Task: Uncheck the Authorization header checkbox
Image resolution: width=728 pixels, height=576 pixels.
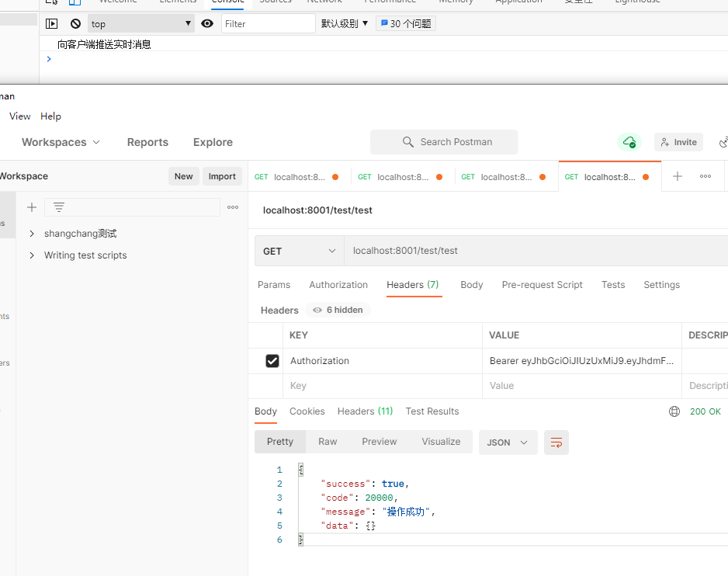Action: pos(272,361)
